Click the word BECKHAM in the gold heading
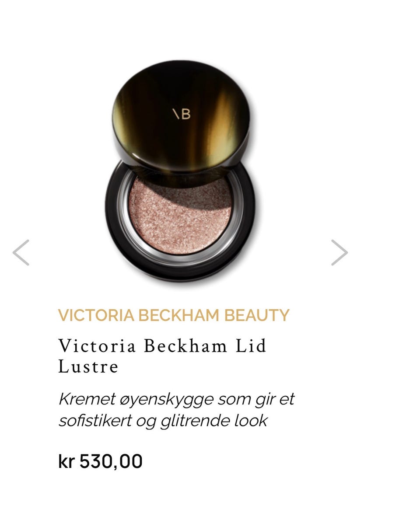The width and height of the screenshot is (420, 509). (x=179, y=315)
